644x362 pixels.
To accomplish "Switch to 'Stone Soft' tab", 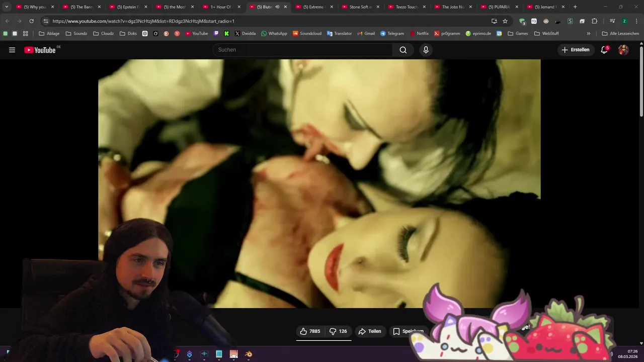I will tap(360, 7).
